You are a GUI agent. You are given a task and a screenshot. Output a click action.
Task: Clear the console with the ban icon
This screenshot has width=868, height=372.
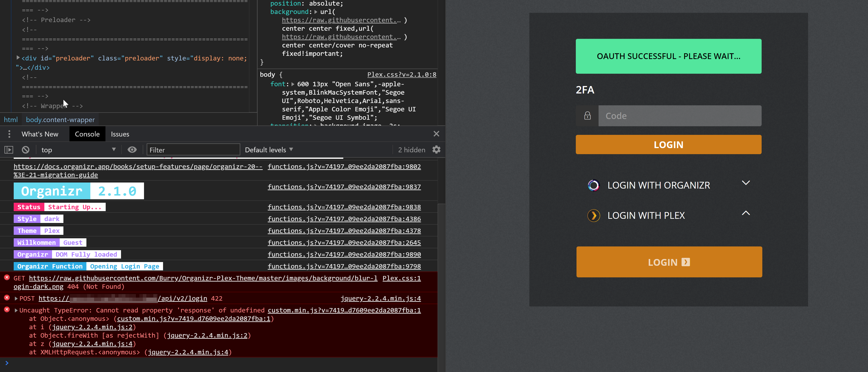point(26,150)
